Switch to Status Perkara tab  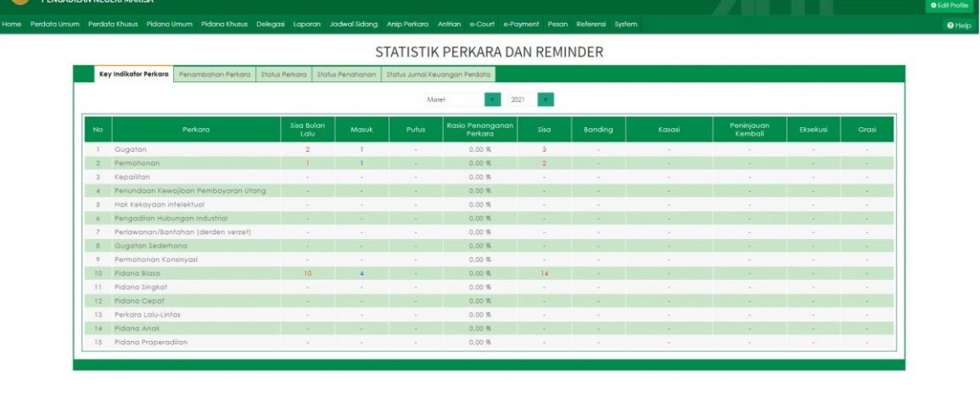[283, 75]
